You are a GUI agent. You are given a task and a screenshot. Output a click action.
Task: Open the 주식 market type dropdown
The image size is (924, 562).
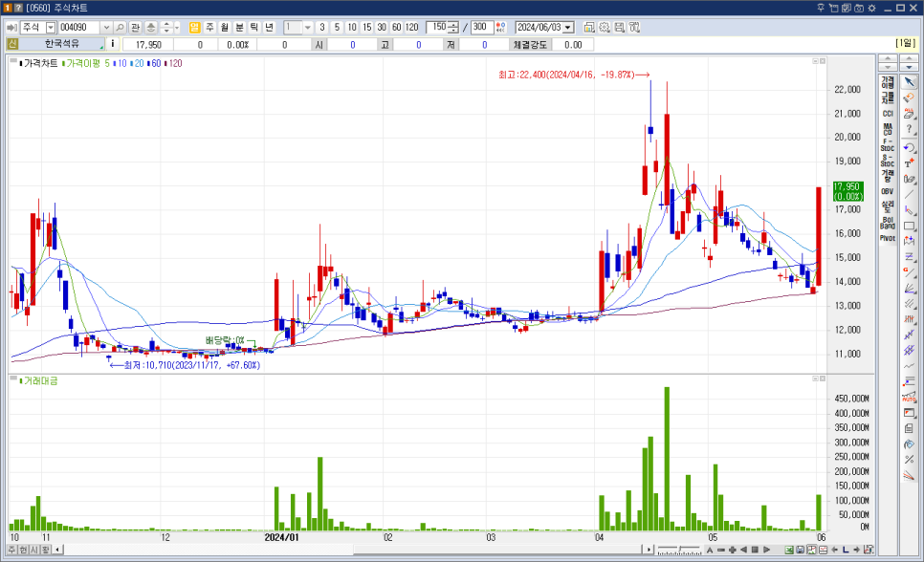pos(51,27)
